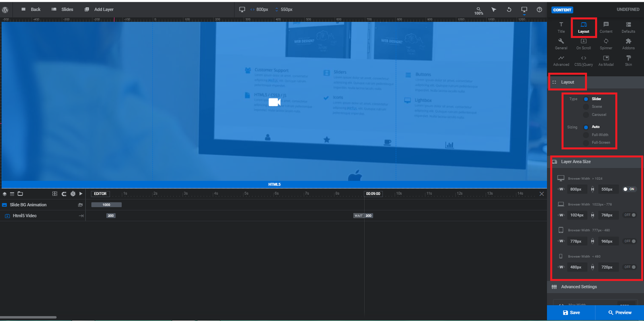Screen dimensions: 644x321
Task: Open the desktop device view dropdown
Action: click(x=524, y=10)
